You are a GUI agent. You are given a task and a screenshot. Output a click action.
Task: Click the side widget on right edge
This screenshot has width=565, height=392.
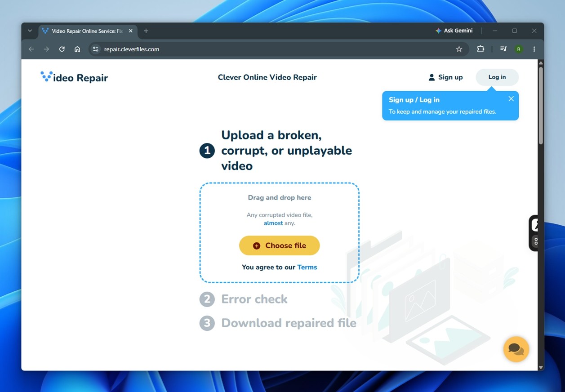534,233
